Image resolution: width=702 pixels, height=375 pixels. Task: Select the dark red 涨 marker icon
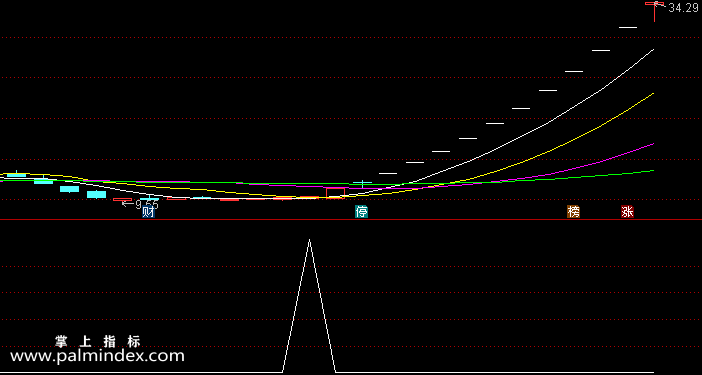point(627,212)
